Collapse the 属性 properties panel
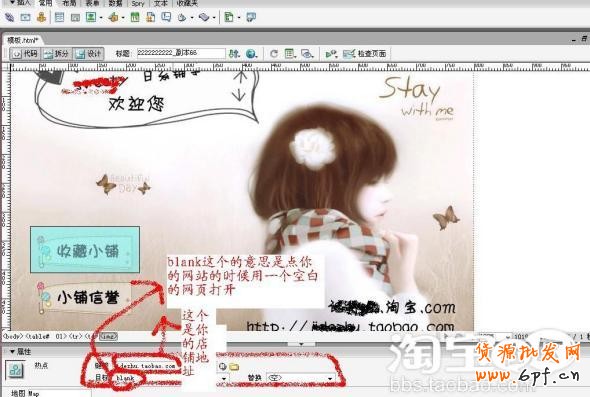The image size is (590, 397). [12, 351]
